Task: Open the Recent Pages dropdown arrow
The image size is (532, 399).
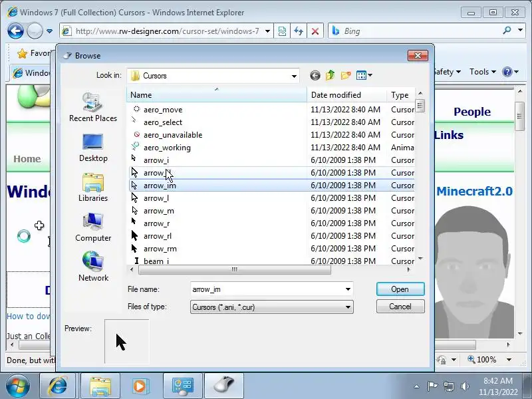Action: [x=49, y=31]
